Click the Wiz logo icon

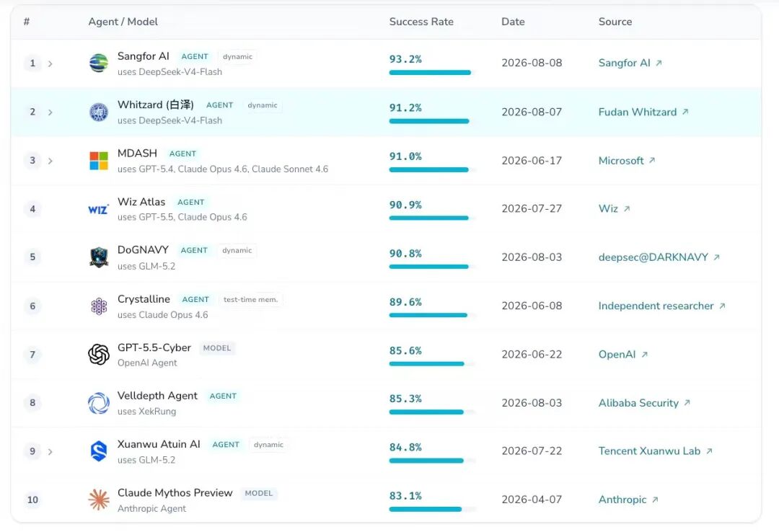click(98, 209)
